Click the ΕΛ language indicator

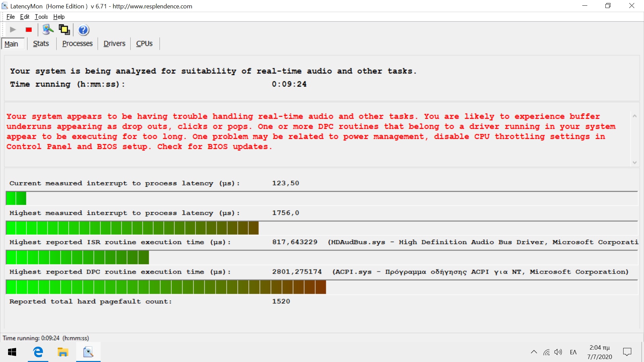(573, 352)
